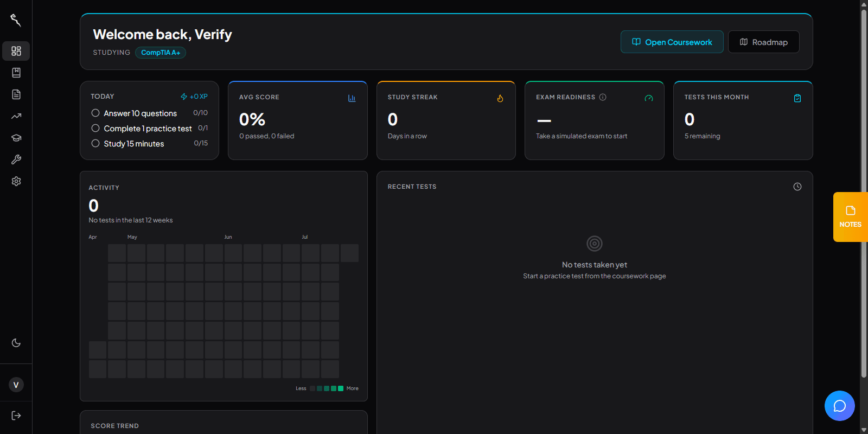Click the gauge icon on Exam Readiness

649,98
